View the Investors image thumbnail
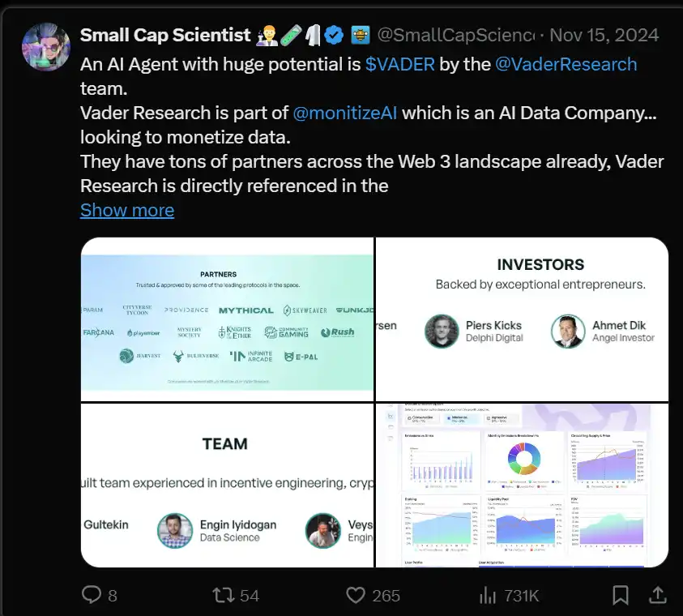 coord(522,319)
